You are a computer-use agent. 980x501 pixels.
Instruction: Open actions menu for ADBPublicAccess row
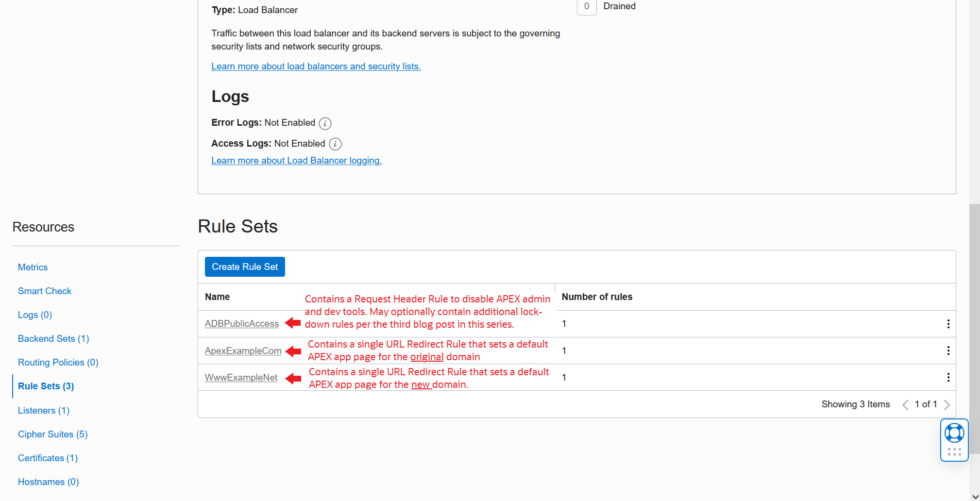948,324
